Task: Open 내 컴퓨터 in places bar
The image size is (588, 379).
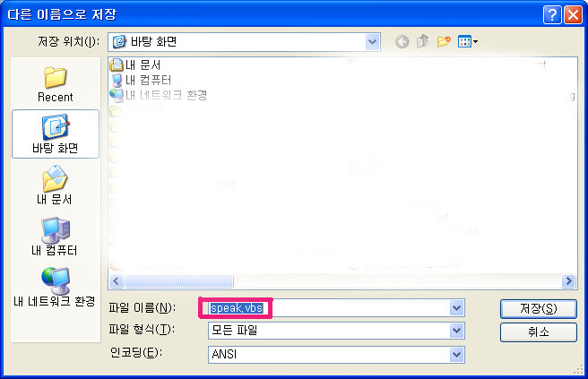Action: click(x=55, y=237)
